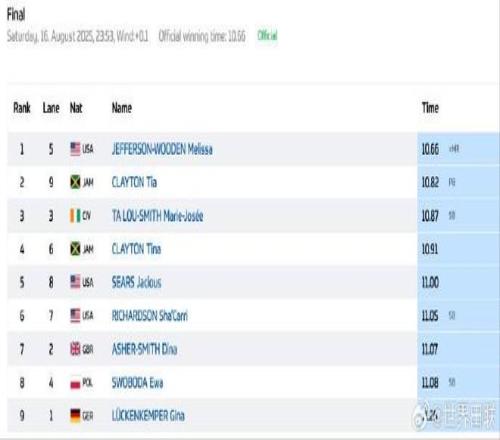Open RICHARDSON Sha'Carri athlete link
This screenshot has width=500, height=440.
click(x=150, y=316)
